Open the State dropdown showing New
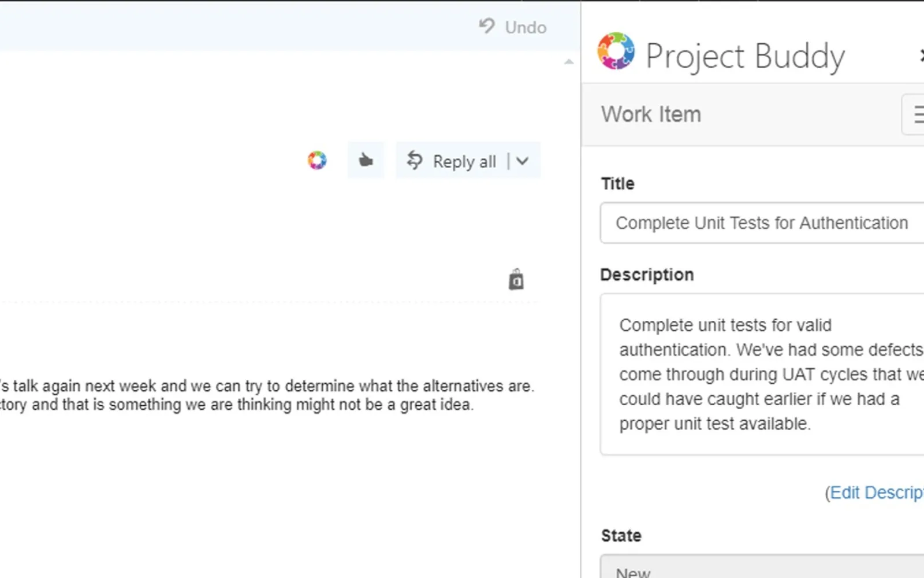 762,566
